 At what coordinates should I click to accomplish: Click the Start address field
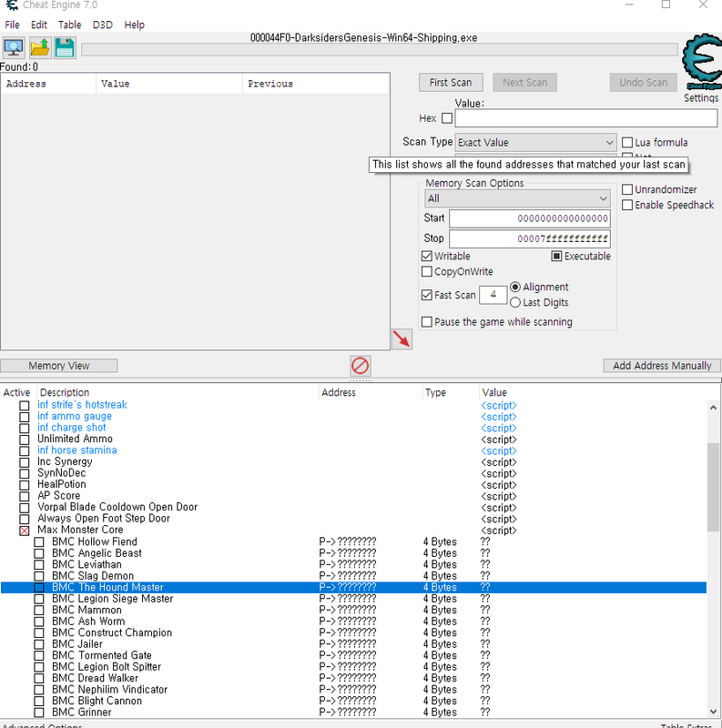point(530,218)
